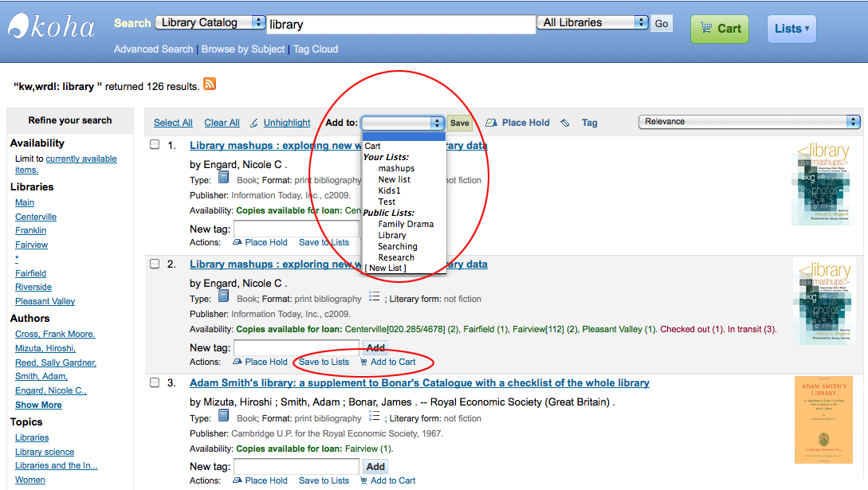This screenshot has height=490, width=868.
Task: Click in the main search text field
Action: [x=401, y=25]
